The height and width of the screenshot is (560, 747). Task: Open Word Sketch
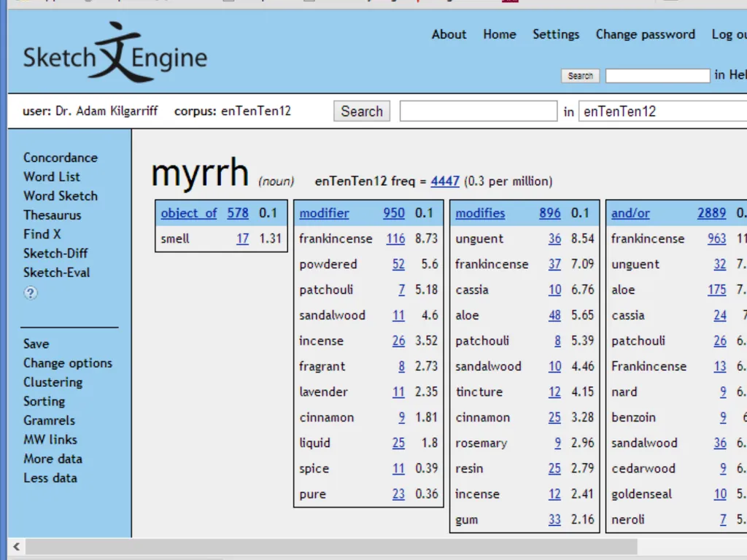pos(61,195)
